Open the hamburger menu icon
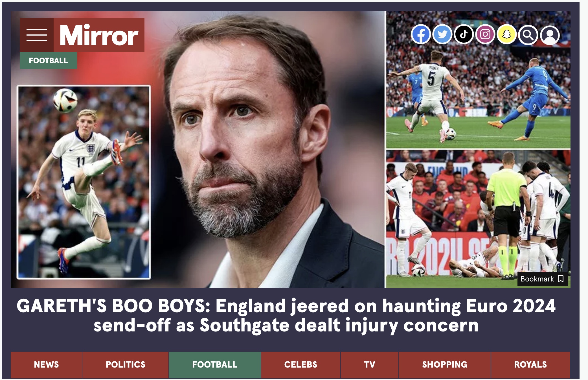Screen dimensions: 588x380 37,35
